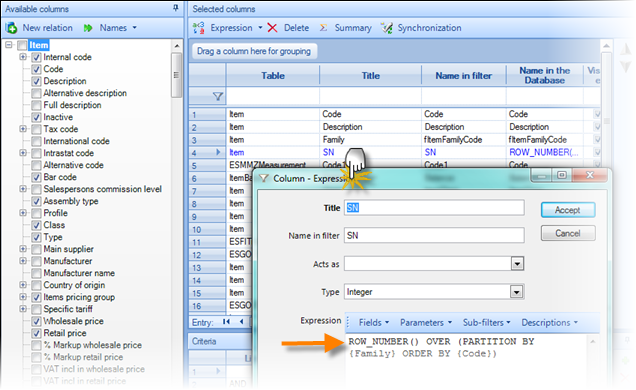This screenshot has width=636, height=390.
Task: Open the Expression toolbar dropdown arrow
Action: [x=260, y=28]
